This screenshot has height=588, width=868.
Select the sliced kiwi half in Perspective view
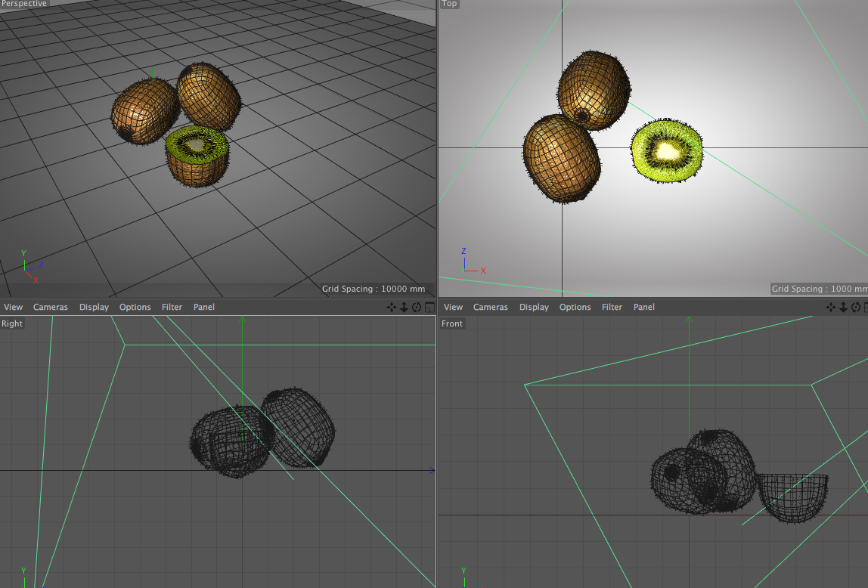pyautogui.click(x=197, y=156)
